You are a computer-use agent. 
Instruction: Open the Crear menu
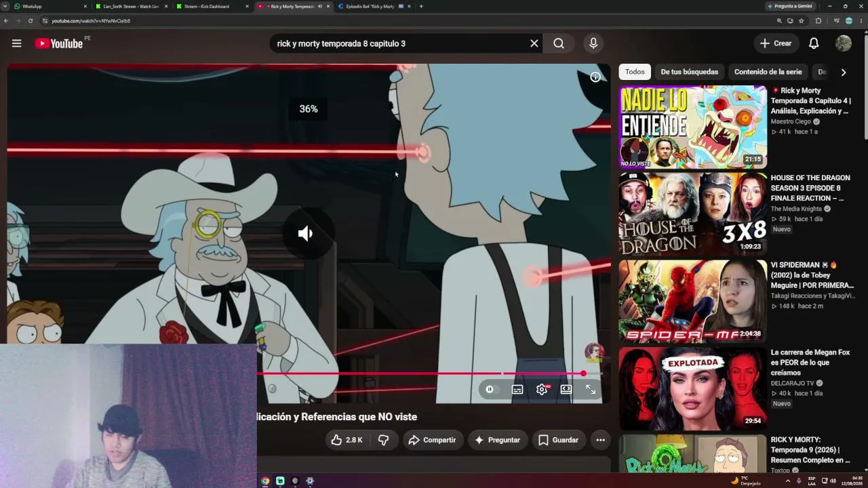776,43
